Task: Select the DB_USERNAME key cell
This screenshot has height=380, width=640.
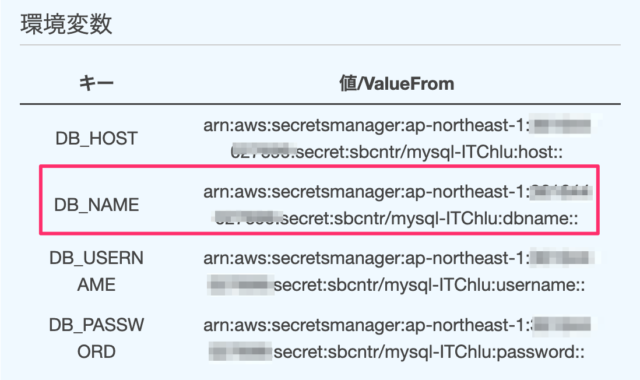Action: click(96, 271)
